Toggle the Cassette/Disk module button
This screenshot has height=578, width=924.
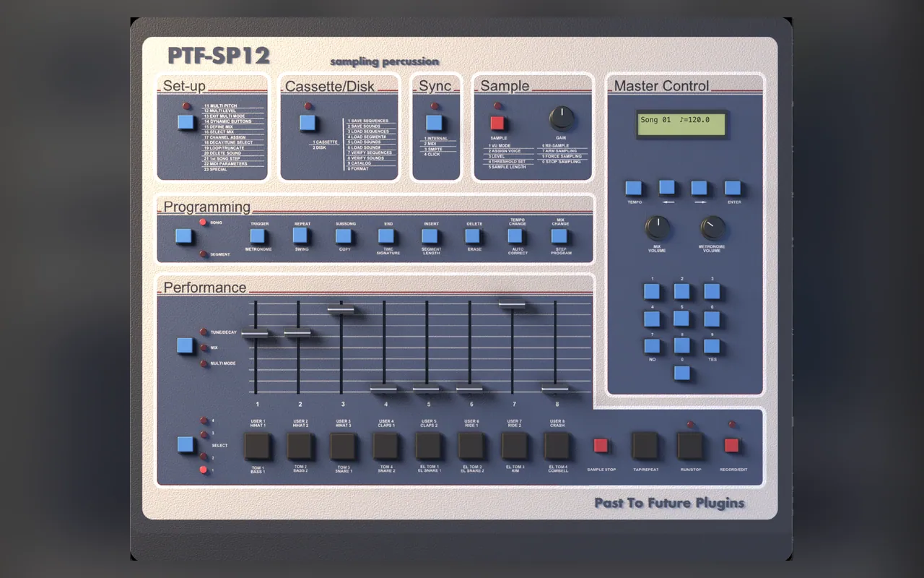click(308, 123)
